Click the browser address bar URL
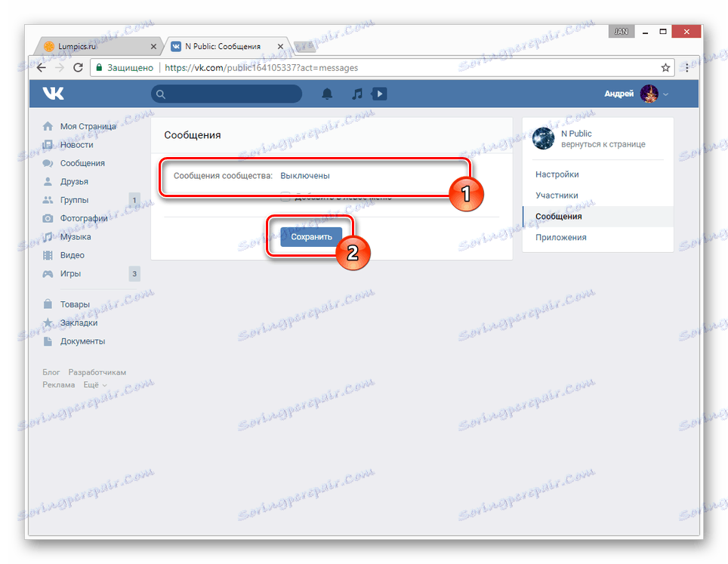Image resolution: width=728 pixels, height=564 pixels. point(261,68)
